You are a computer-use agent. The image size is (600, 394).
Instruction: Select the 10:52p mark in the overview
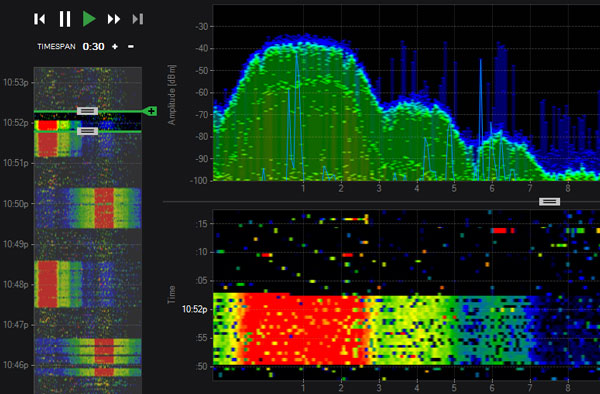(x=16, y=123)
